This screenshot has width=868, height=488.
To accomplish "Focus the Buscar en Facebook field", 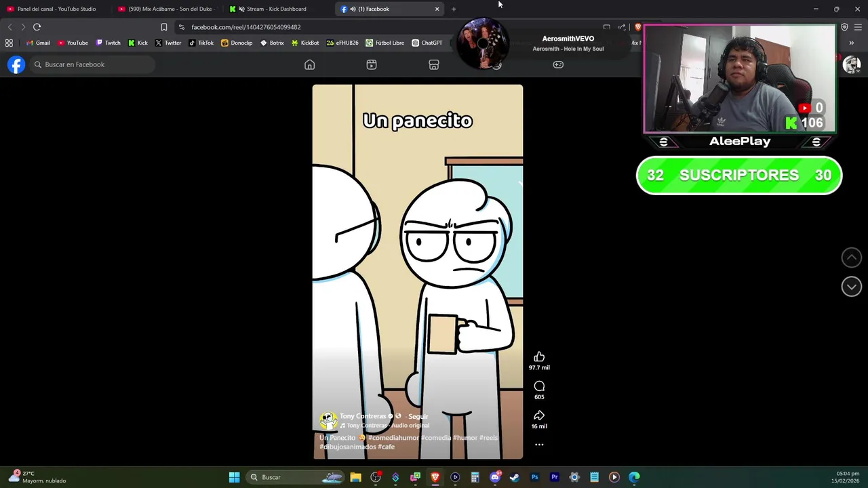I will [x=92, y=64].
